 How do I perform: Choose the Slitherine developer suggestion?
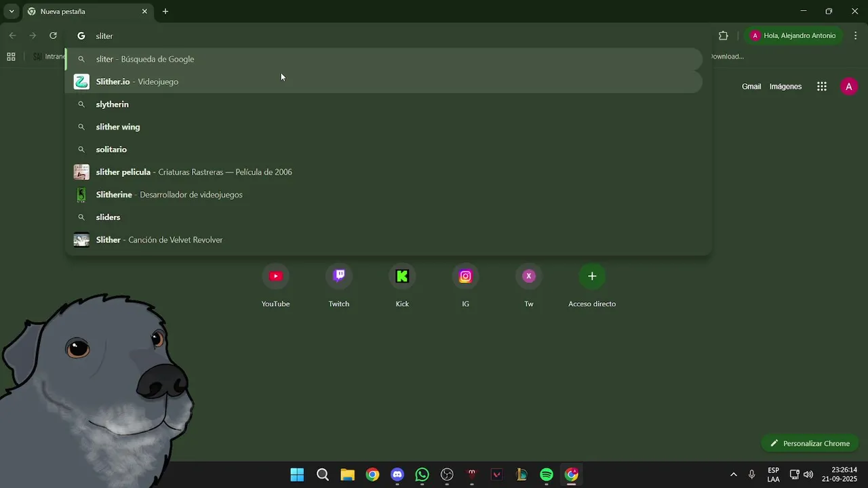384,195
